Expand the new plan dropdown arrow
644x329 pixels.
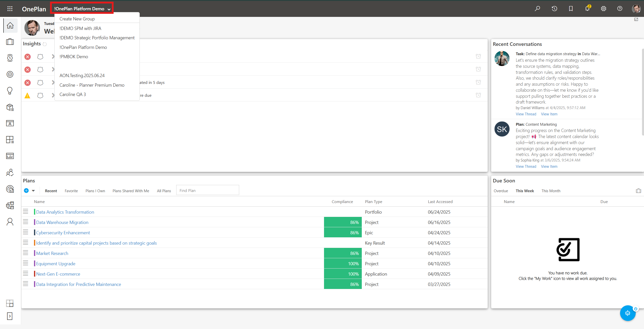(33, 191)
